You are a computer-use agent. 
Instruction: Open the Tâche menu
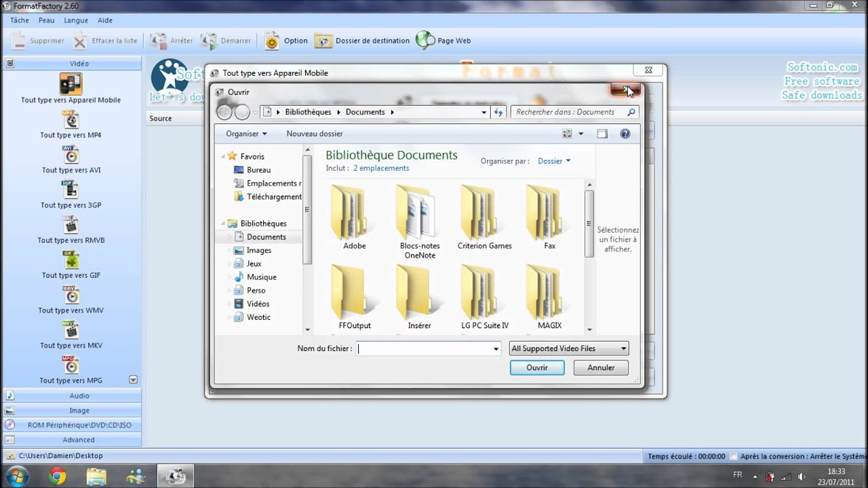pos(20,20)
